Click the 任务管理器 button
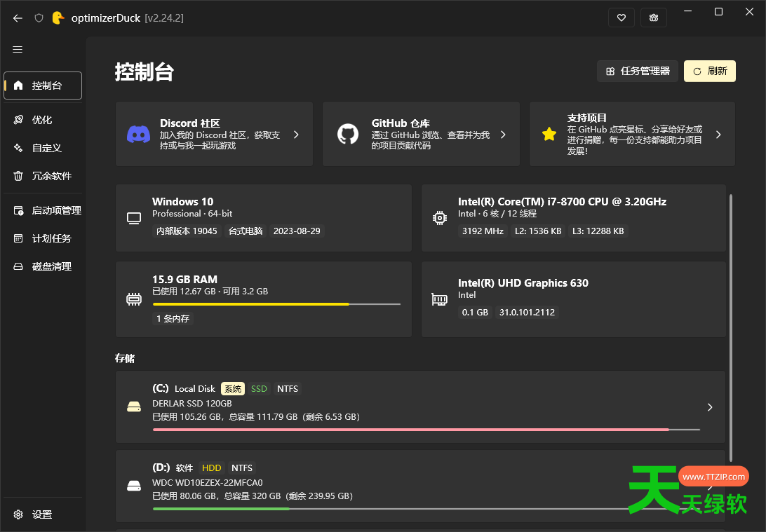The height and width of the screenshot is (532, 766). point(638,71)
